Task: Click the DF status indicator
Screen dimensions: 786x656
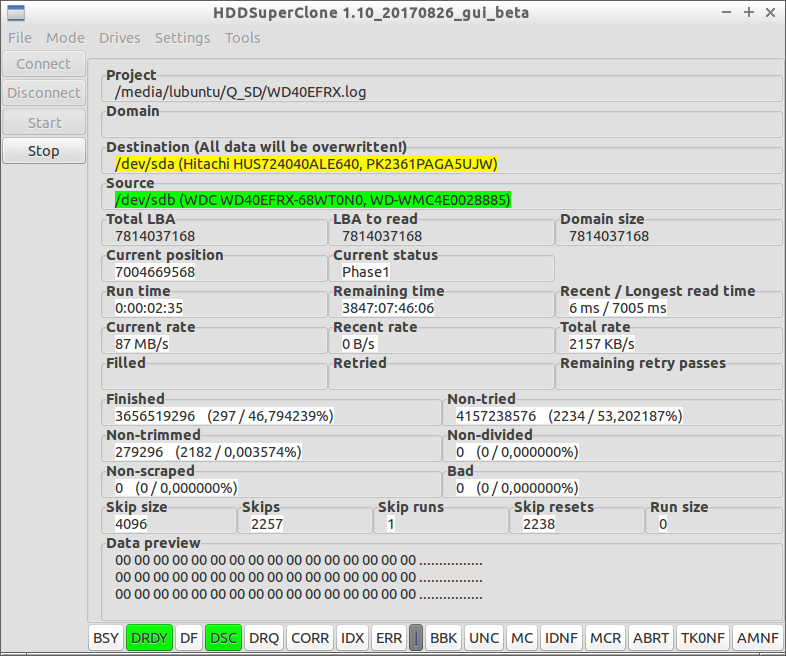Action: pos(189,638)
